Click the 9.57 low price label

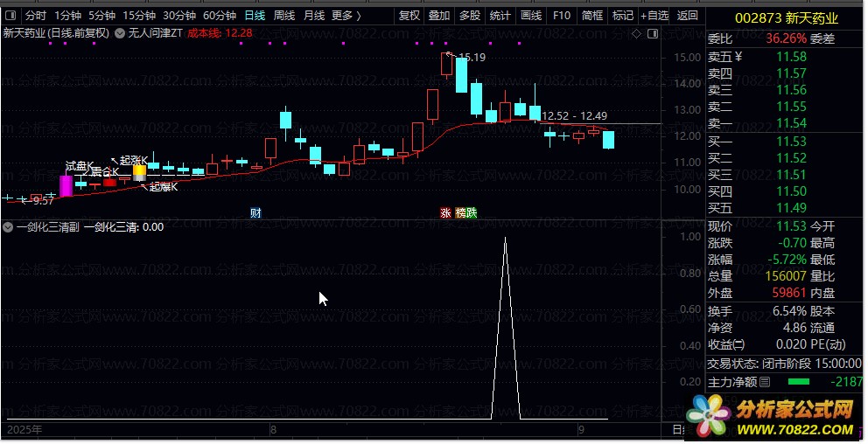point(43,201)
